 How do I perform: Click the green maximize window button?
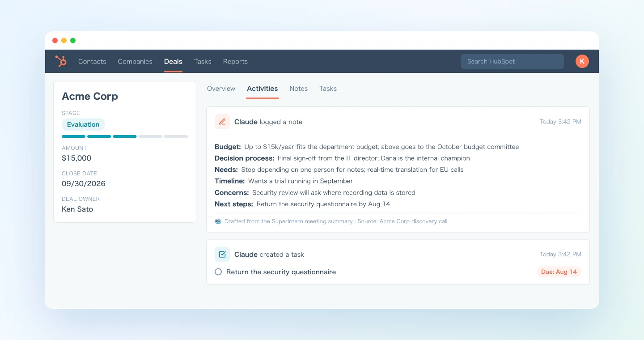[73, 40]
